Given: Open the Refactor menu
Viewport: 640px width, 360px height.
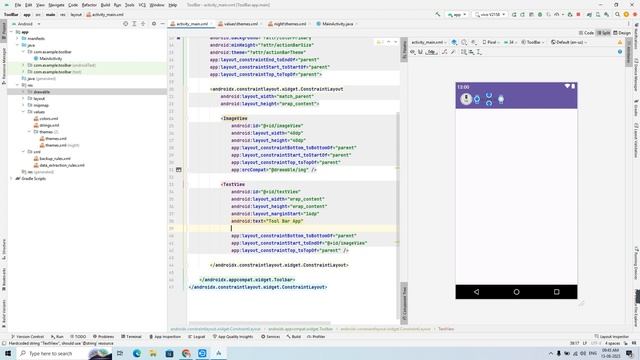Looking at the screenshot, I should (89, 5).
